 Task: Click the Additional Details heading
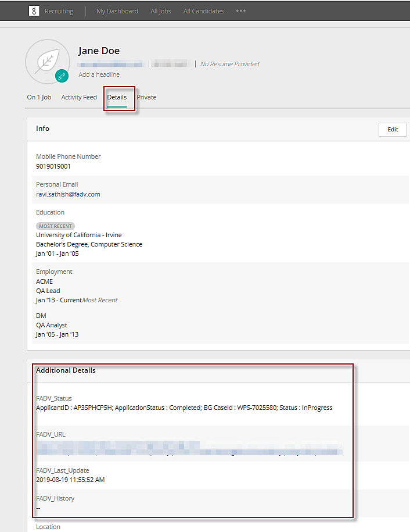pos(66,370)
